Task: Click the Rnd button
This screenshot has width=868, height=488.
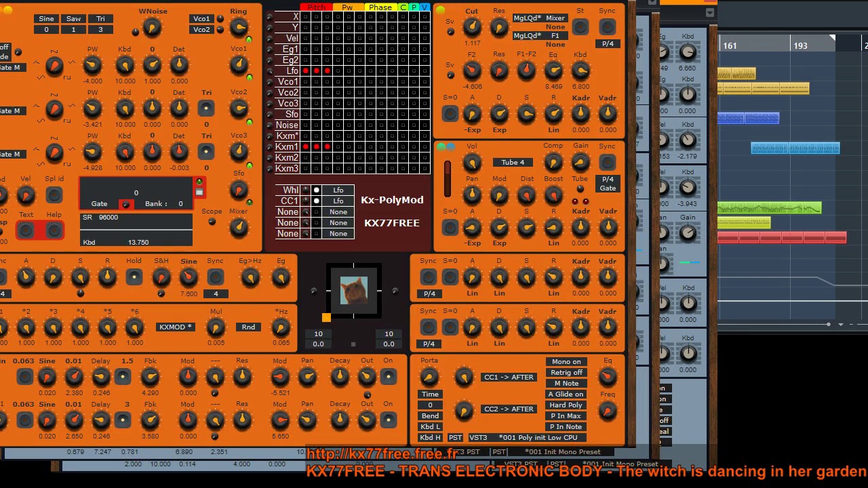Action: coord(248,327)
